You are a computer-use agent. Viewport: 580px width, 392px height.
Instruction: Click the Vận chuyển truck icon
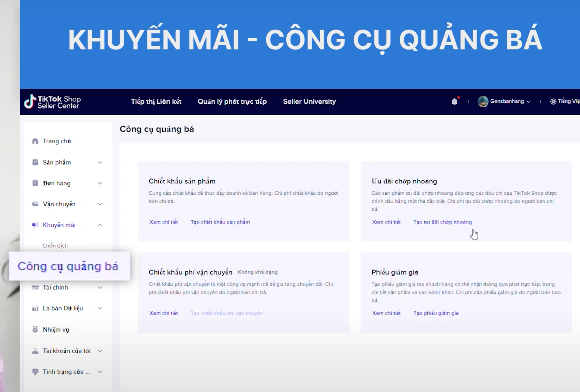pos(35,204)
